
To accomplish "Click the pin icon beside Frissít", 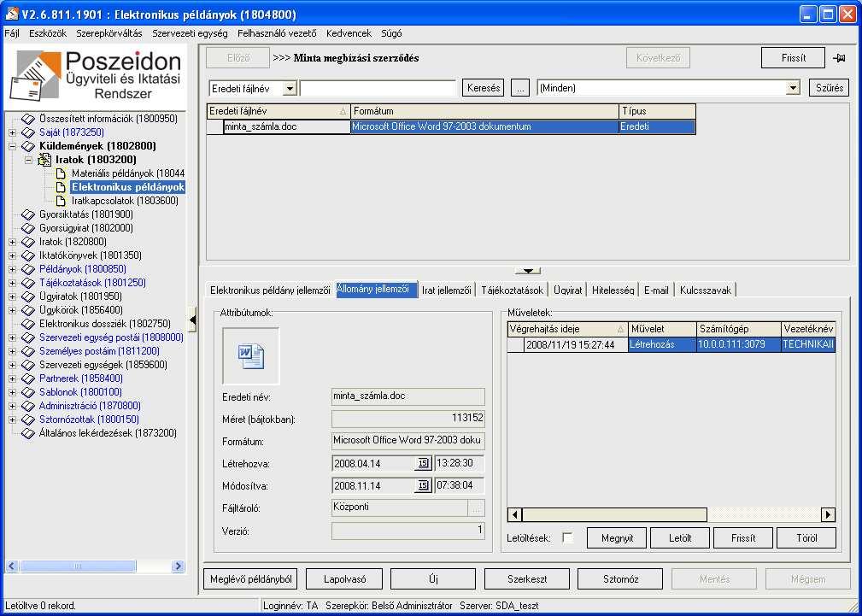I will (x=839, y=58).
